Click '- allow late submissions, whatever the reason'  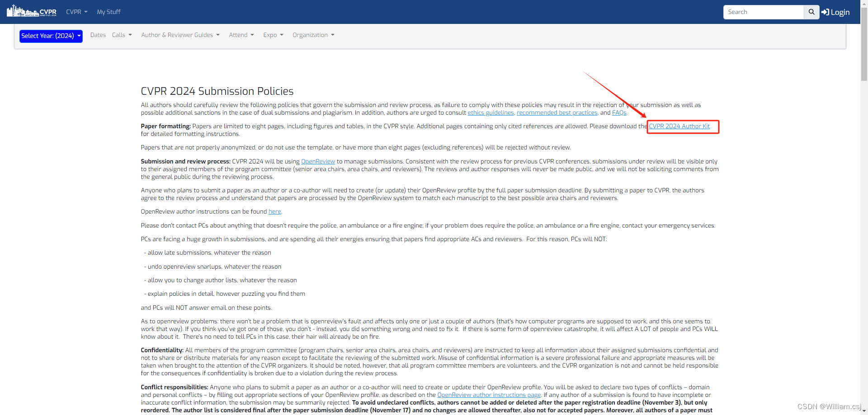[208, 253]
